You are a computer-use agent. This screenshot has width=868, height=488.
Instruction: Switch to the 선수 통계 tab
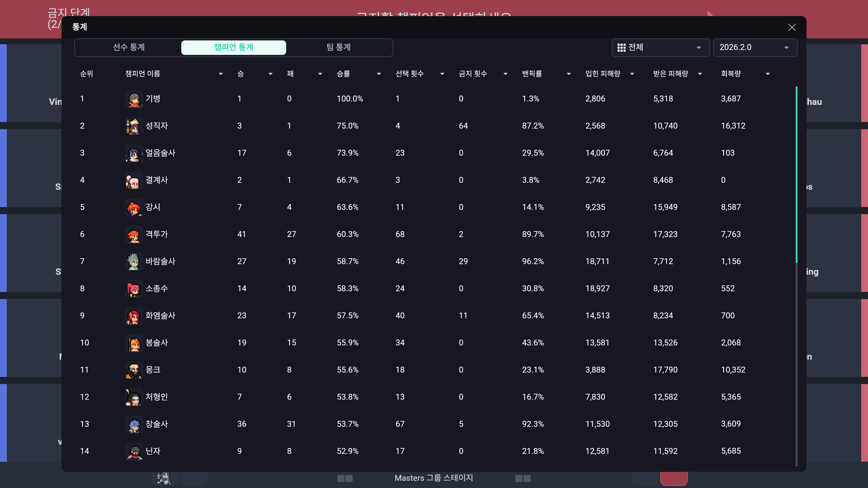pyautogui.click(x=129, y=47)
